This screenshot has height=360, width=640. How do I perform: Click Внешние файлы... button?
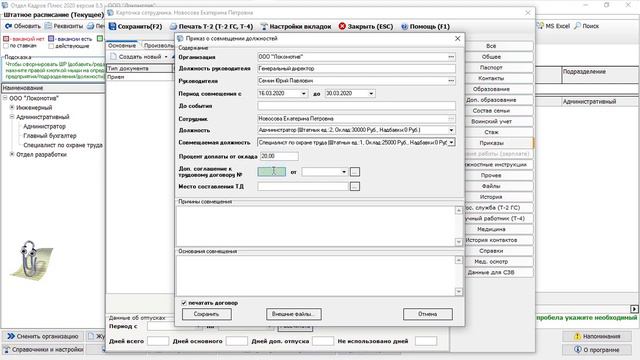tap(294, 314)
